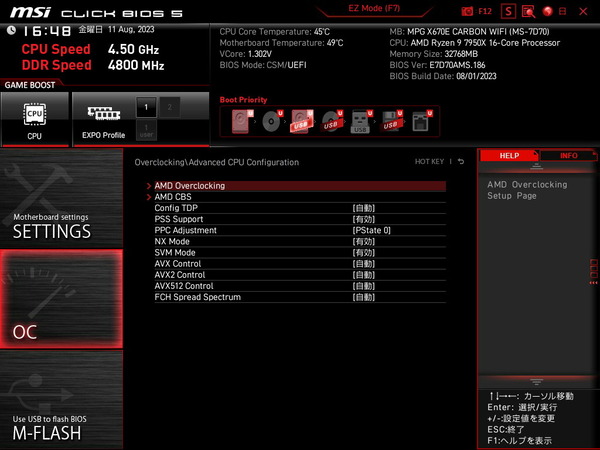Select the USB hard disk boot device
The width and height of the screenshot is (600, 450).
(302, 121)
